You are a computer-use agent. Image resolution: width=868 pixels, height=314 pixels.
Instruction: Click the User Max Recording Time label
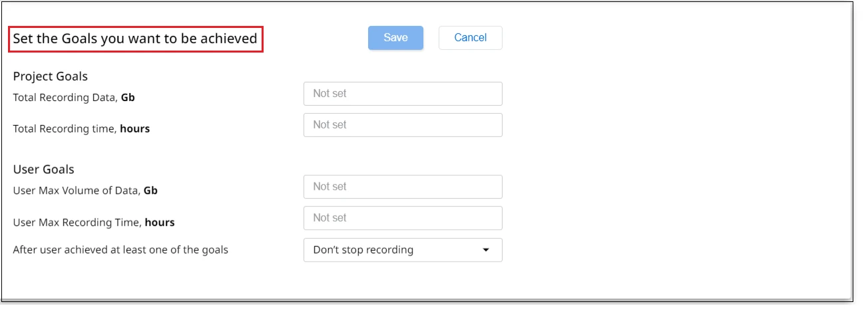(x=94, y=222)
